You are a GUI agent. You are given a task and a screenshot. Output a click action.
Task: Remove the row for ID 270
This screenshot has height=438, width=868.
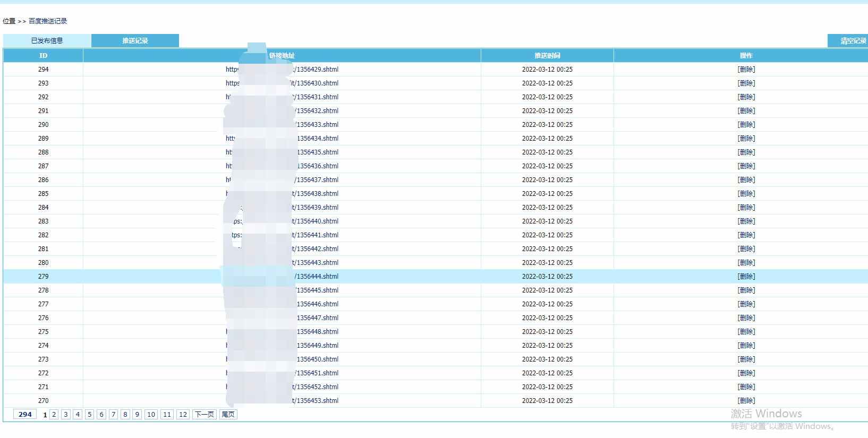point(746,401)
